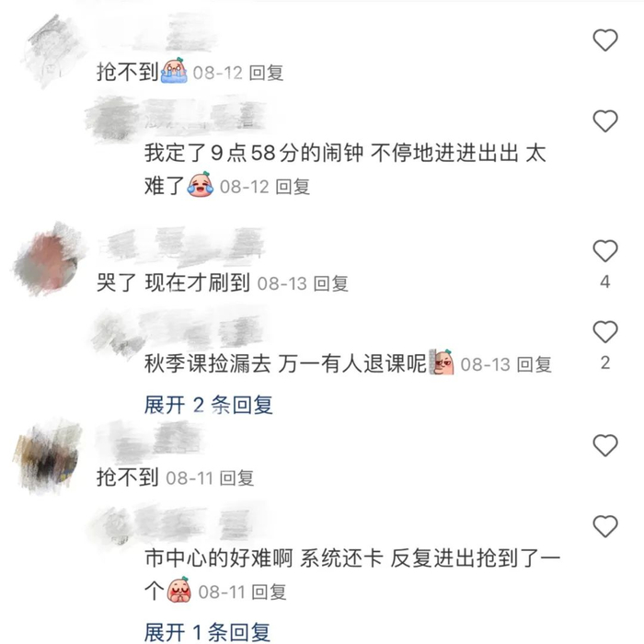Like the "哭了 现在才刷到" comment
644x644 pixels.
click(x=605, y=250)
